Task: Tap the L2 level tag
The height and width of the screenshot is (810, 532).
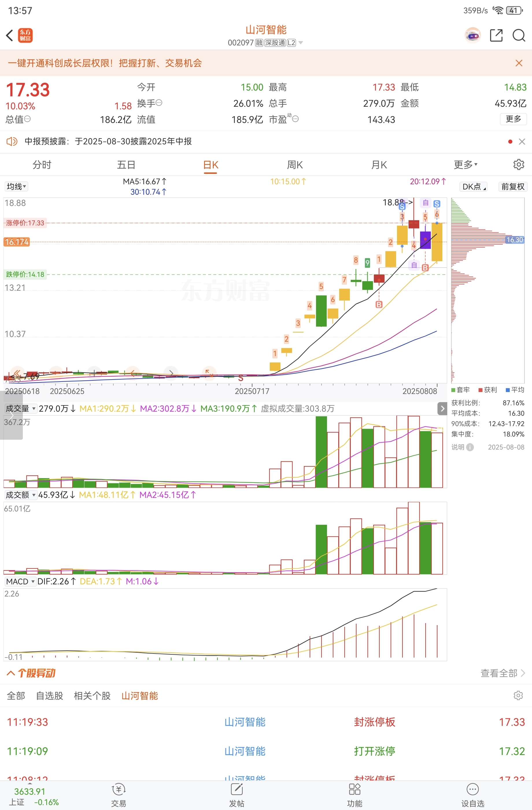Action: [291, 43]
